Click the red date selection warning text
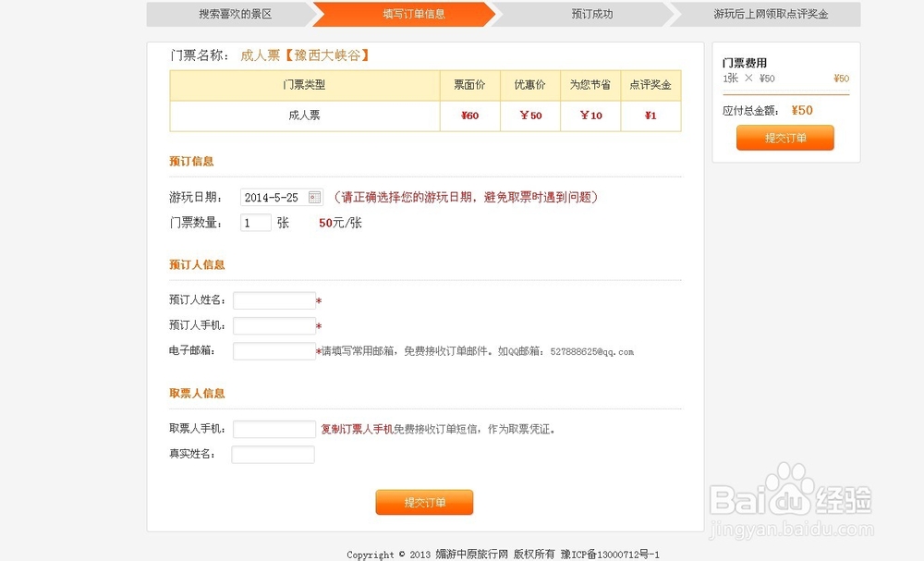 click(x=466, y=198)
